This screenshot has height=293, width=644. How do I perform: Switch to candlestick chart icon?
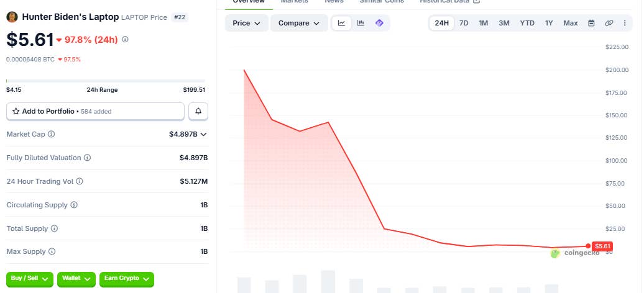click(x=361, y=23)
